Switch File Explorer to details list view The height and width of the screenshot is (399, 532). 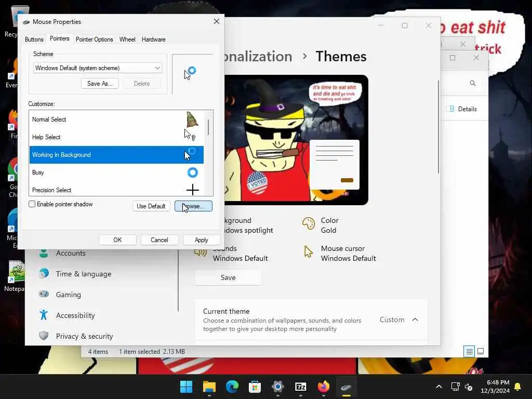(469, 352)
